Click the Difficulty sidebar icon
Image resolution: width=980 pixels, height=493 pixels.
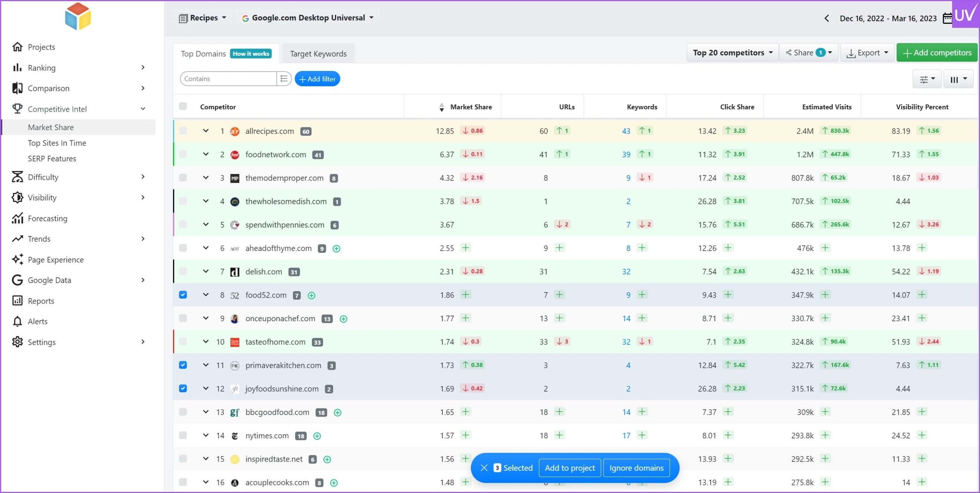point(17,177)
